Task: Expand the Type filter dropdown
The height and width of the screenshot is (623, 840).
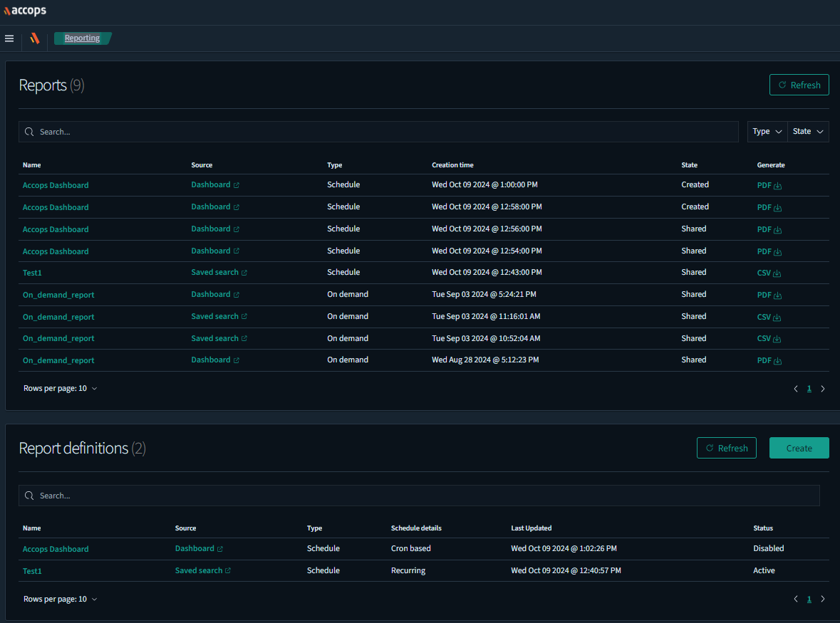Action: 767,132
